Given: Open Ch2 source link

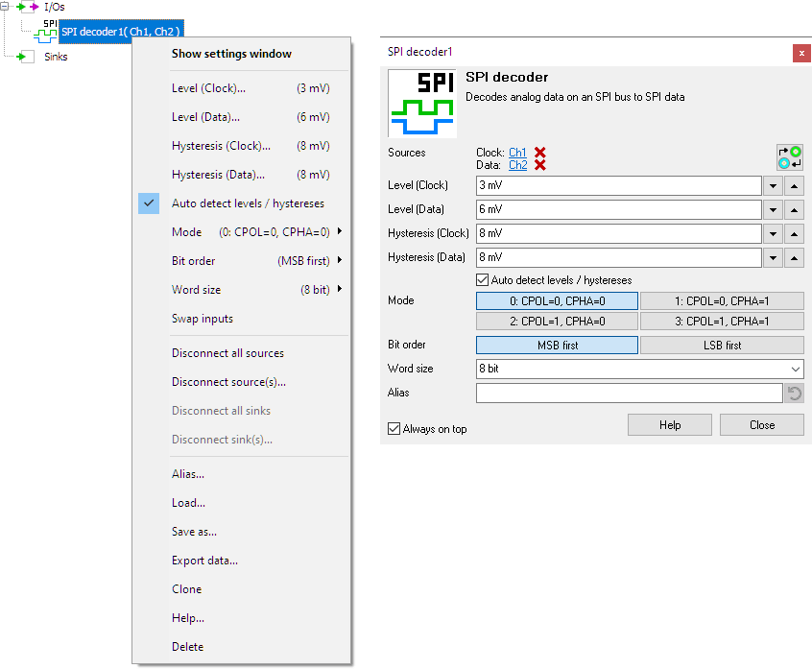Looking at the screenshot, I should pos(518,163).
